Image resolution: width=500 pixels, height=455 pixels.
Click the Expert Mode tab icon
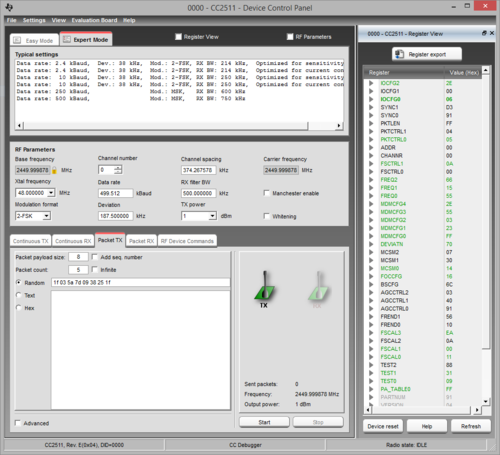67,39
